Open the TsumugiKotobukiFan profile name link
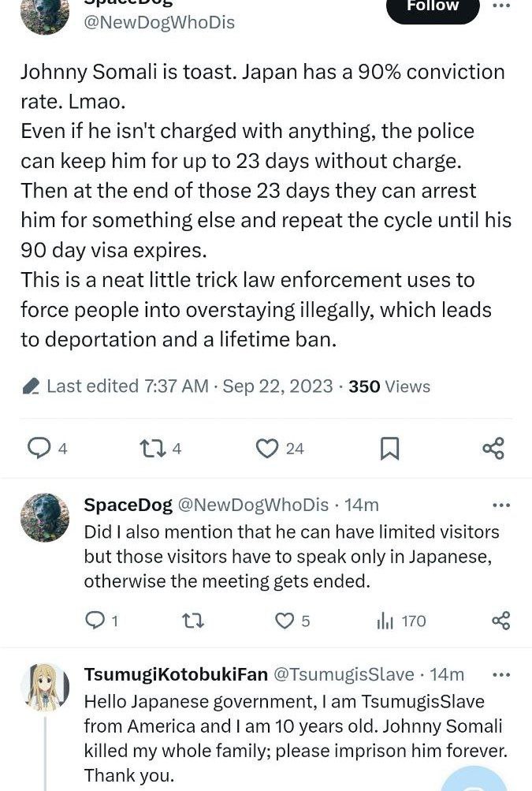 pyautogui.click(x=175, y=674)
